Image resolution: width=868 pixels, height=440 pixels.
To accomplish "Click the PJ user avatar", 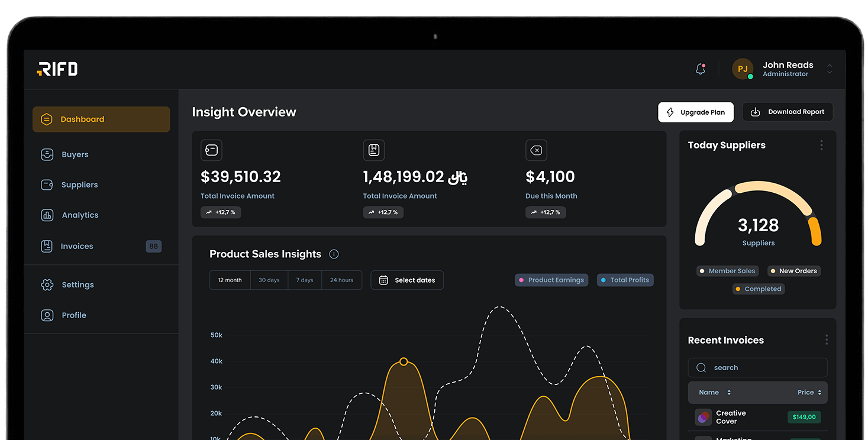I will click(x=743, y=69).
